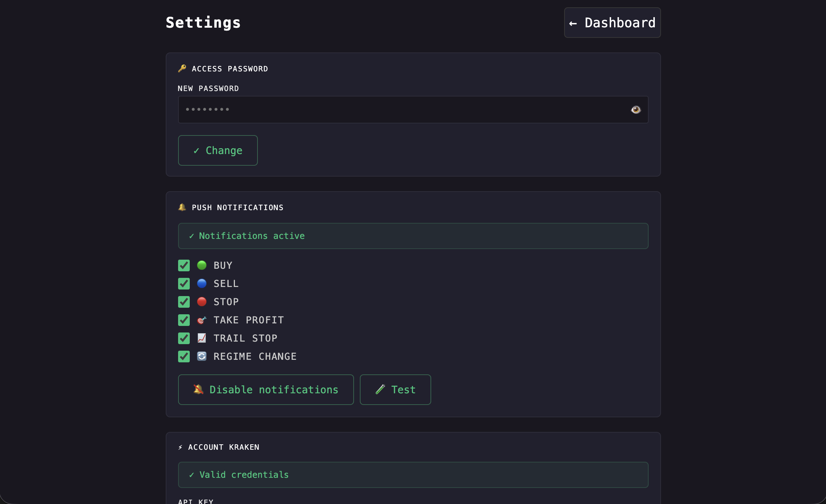Uncheck the REGIME CHANGE checkbox
Image resolution: width=826 pixels, height=504 pixels.
(x=184, y=357)
